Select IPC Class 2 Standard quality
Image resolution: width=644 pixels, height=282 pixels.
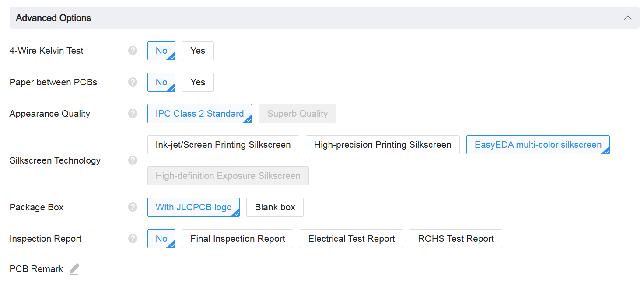tap(199, 114)
